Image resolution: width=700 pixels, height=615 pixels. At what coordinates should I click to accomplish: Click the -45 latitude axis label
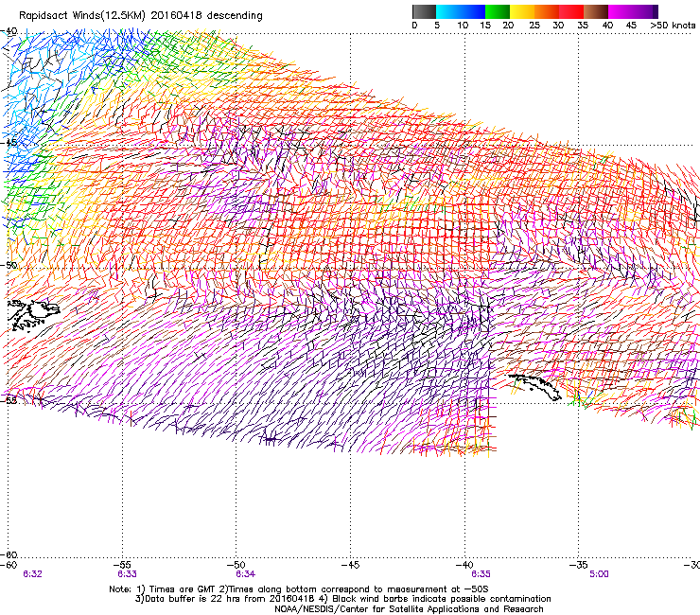point(9,143)
